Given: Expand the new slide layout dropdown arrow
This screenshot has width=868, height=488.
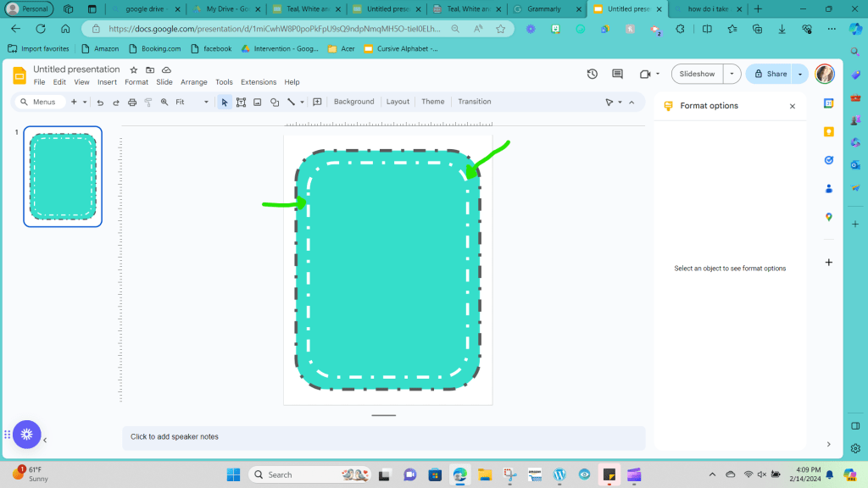Looking at the screenshot, I should pyautogui.click(x=85, y=102).
